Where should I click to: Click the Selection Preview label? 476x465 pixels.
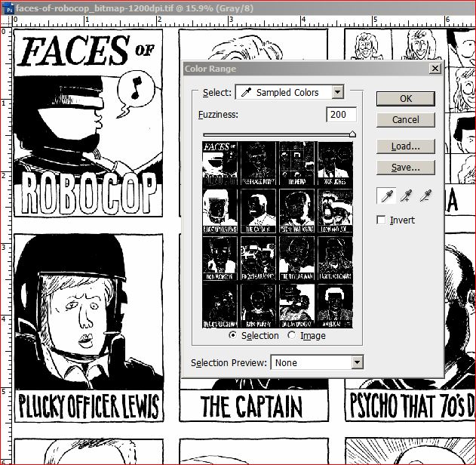click(x=229, y=362)
